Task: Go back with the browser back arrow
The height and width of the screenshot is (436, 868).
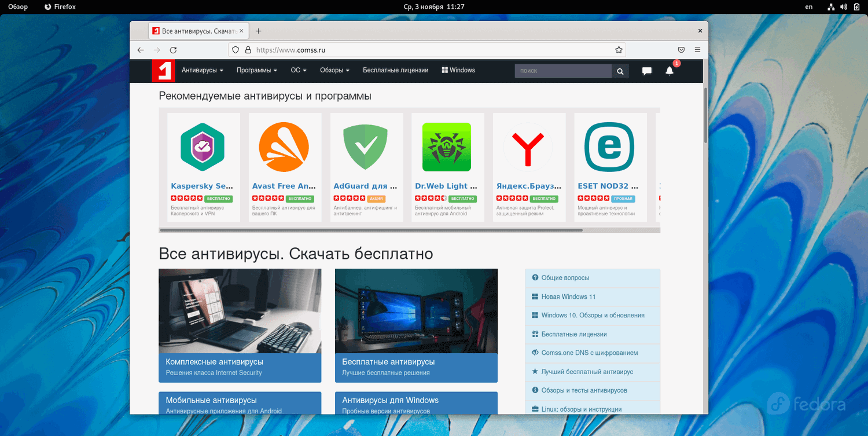Action: [141, 50]
